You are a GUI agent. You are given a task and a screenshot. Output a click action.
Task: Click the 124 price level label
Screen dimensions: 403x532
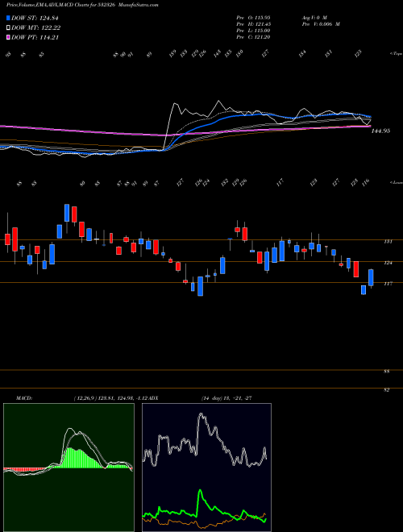(x=388, y=263)
